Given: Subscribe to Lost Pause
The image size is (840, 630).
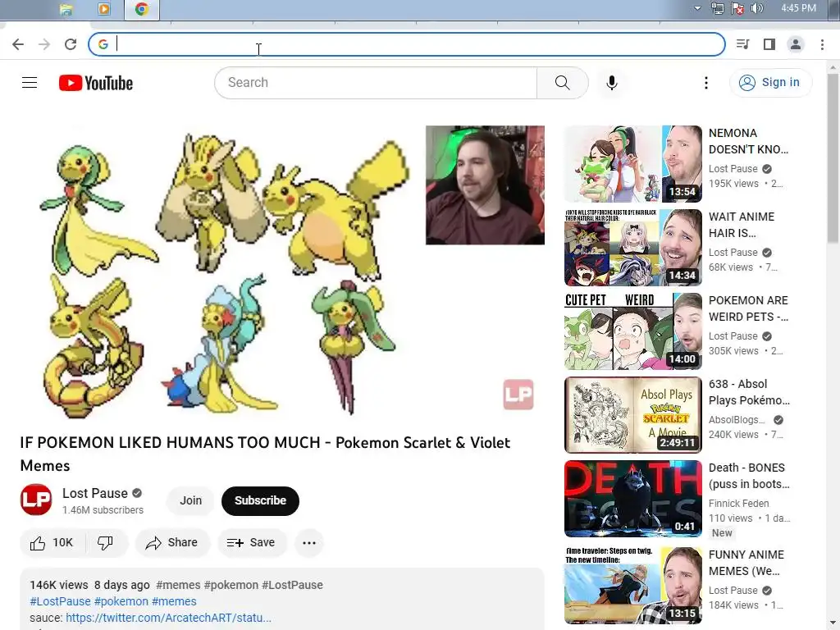Looking at the screenshot, I should [x=260, y=500].
